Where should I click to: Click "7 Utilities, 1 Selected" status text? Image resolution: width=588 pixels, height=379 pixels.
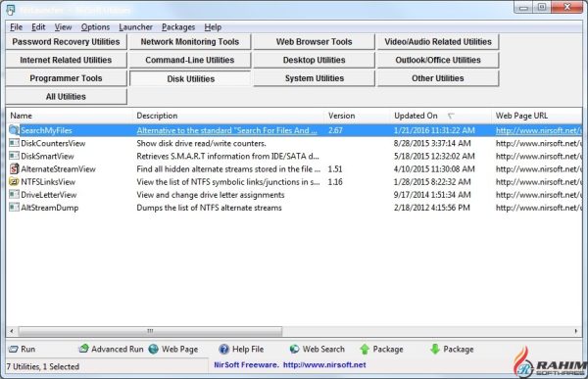pyautogui.click(x=43, y=366)
